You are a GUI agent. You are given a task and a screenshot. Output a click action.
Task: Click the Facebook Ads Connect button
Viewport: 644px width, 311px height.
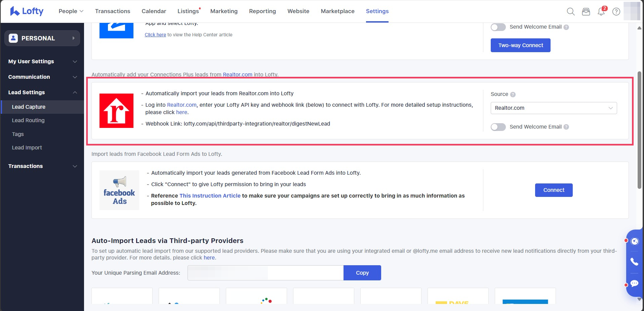554,190
